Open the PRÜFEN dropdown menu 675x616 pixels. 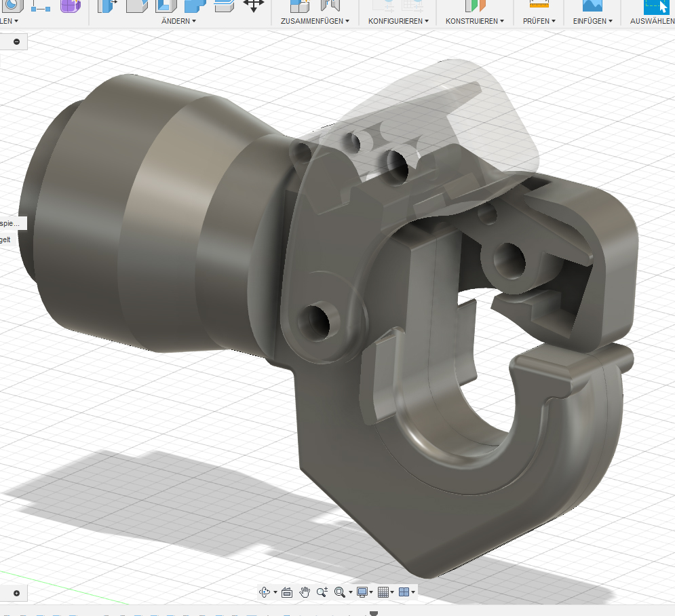pos(539,21)
